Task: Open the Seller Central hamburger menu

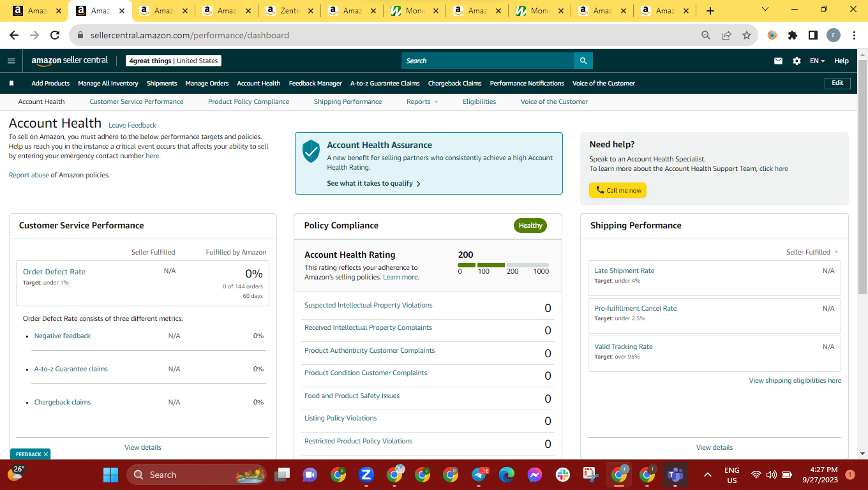Action: 11,61
